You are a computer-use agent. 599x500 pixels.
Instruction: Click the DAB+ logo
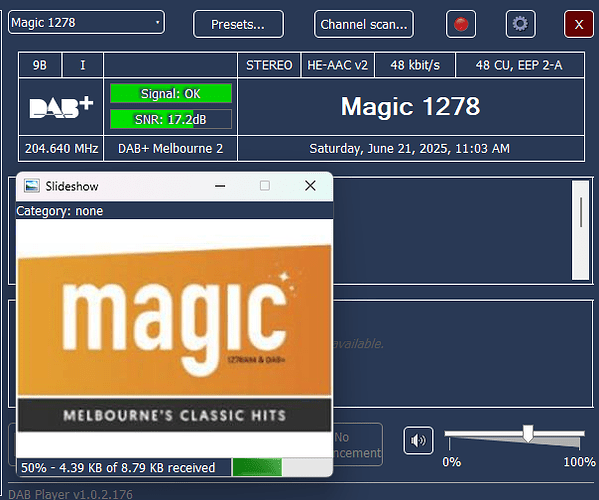[x=61, y=107]
